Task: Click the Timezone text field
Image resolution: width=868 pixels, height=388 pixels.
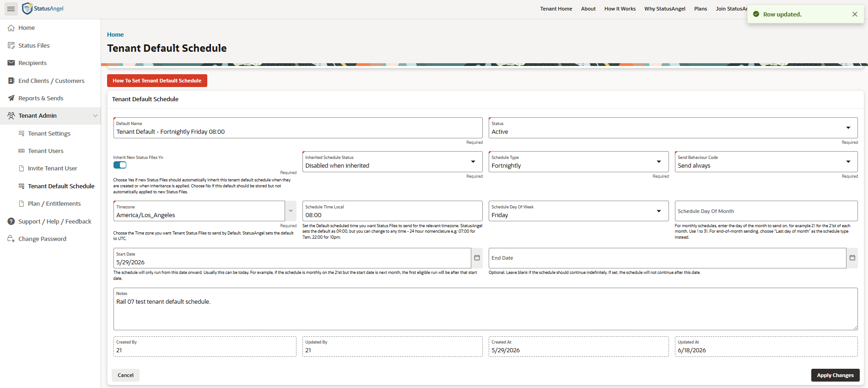Action: pos(199,211)
